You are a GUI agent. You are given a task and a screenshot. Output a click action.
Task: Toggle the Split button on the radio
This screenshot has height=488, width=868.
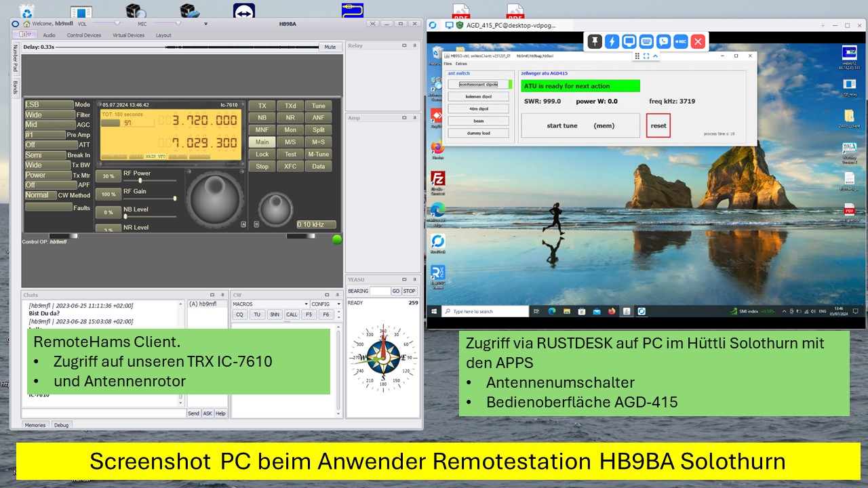[x=318, y=130]
